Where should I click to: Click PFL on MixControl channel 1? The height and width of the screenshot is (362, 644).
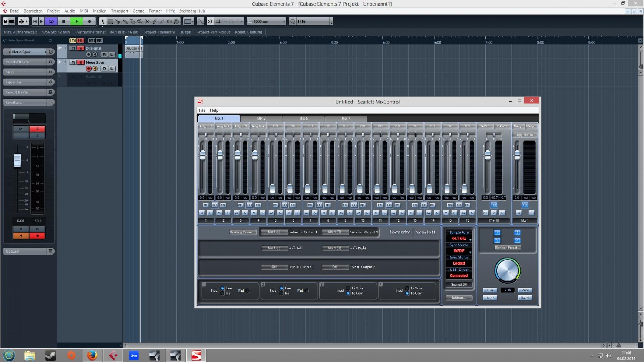coord(205,205)
